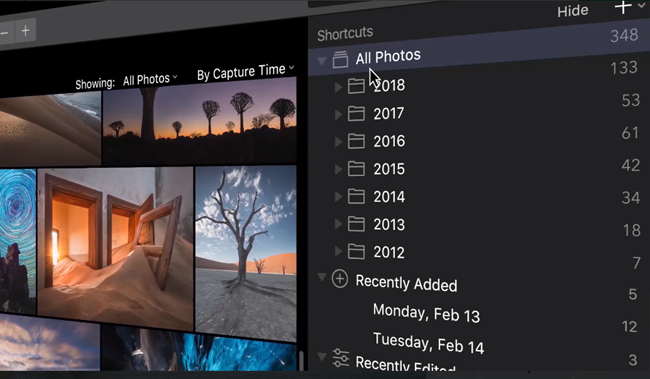This screenshot has height=379, width=650.
Task: Expand the 2015 folder triangle
Action: tap(338, 170)
